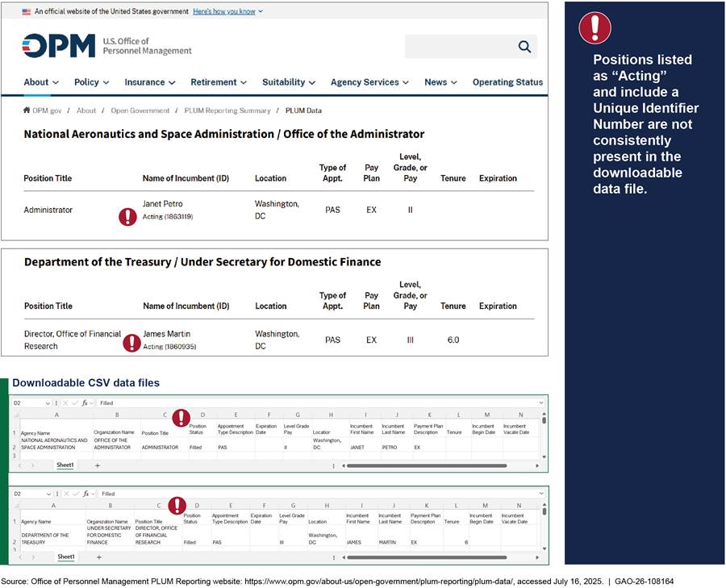Click the fx insert function icon in NASA spreadsheet
726x588 pixels.
tap(85, 402)
